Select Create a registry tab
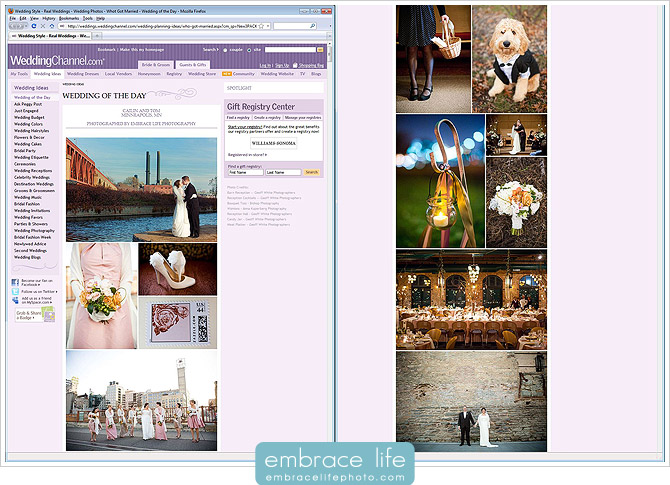 [267, 117]
